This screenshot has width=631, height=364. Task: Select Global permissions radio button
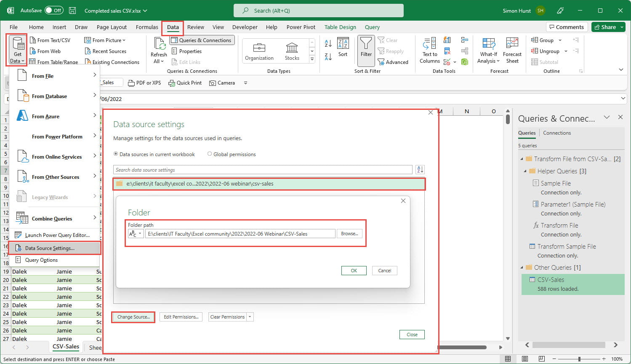[x=210, y=154]
